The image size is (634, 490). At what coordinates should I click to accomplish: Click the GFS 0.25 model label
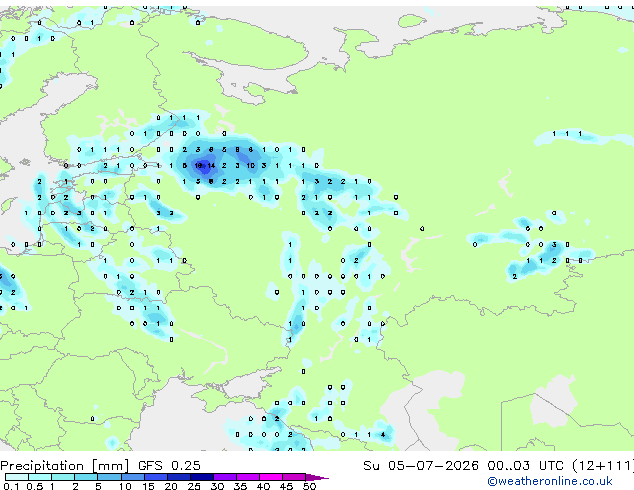(x=169, y=466)
